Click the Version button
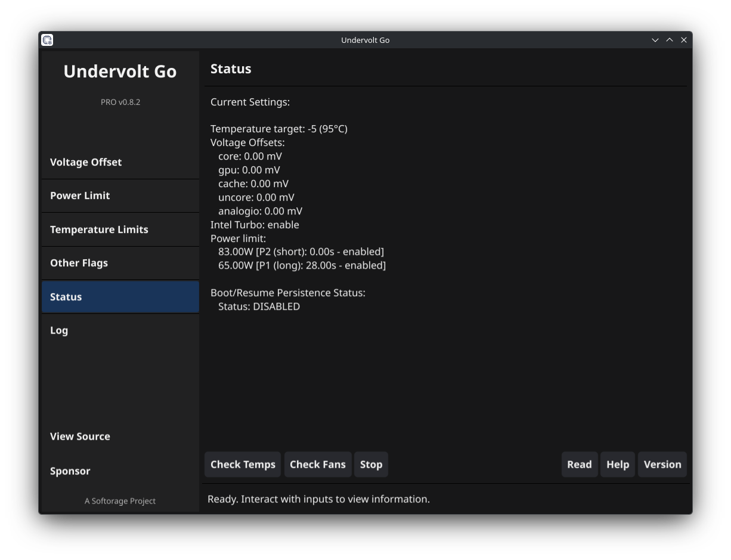The width and height of the screenshot is (731, 560). point(662,465)
